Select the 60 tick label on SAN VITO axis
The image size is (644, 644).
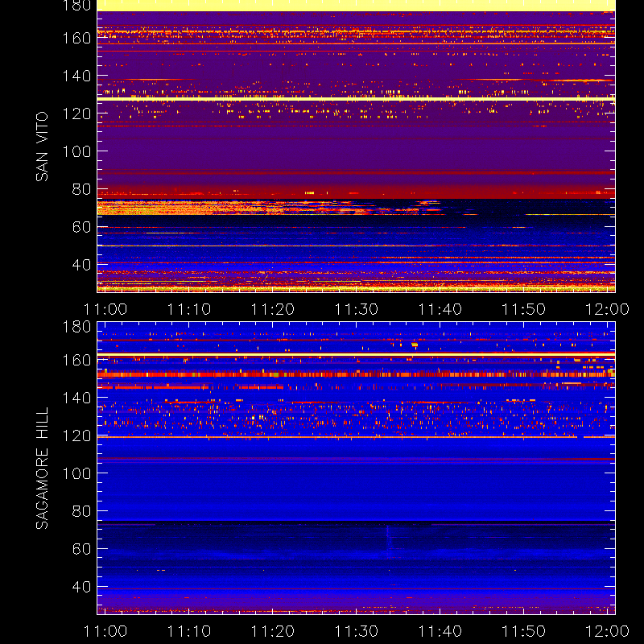[81, 227]
